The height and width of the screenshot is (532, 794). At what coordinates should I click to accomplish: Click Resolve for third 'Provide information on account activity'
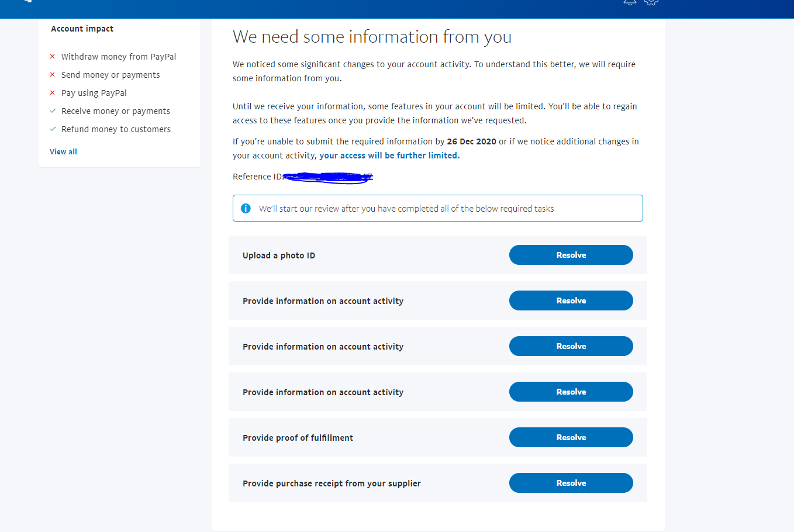(571, 392)
